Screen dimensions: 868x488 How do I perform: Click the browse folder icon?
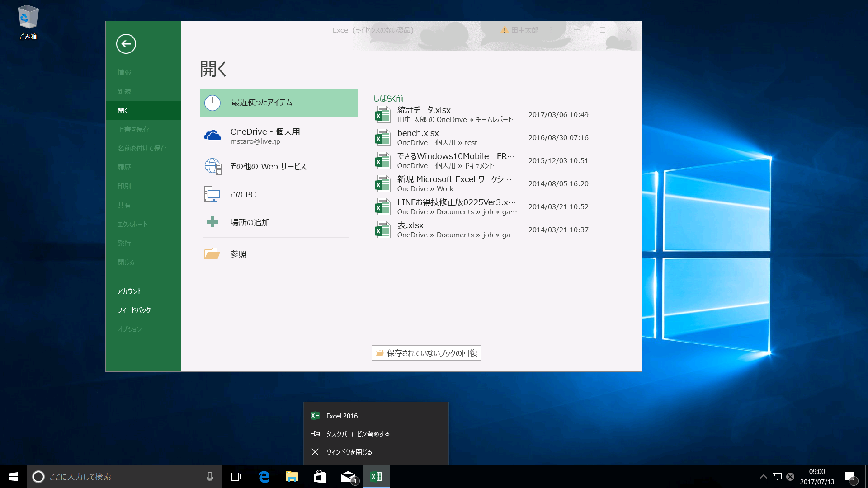(212, 253)
